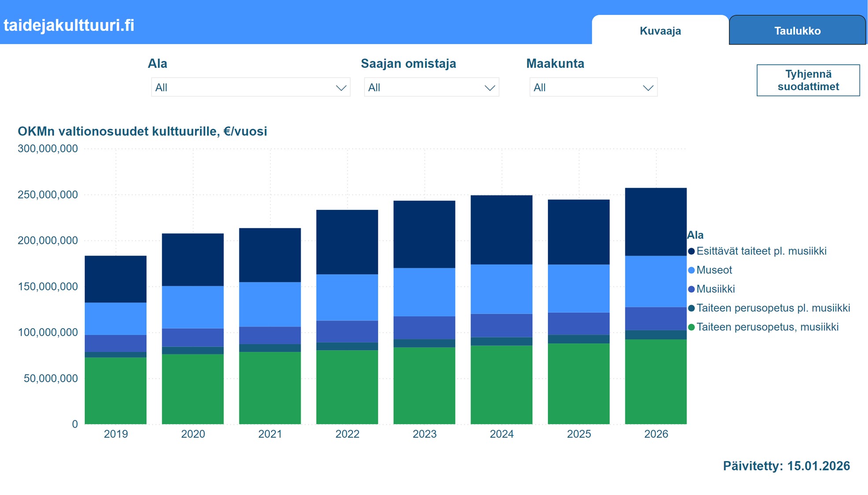Click Tyhjennä suodattimet button
Screen dimensions: 868x495
[808, 80]
